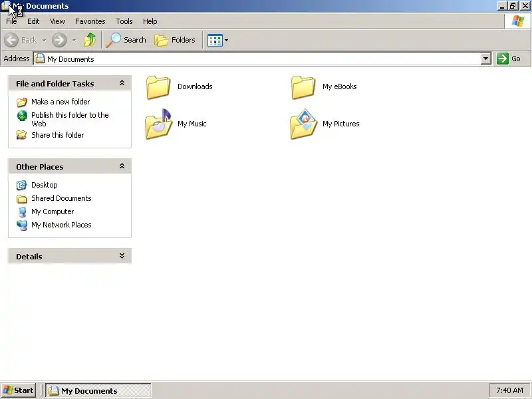Screen dimensions: 532x399
Task: Click the 7:40 AM clock
Action: coord(509,390)
